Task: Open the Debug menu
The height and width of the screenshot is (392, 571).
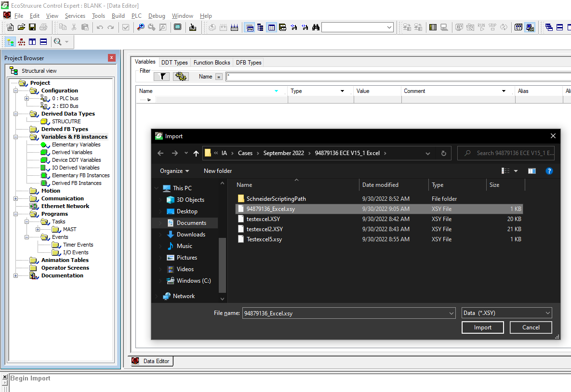Action: (157, 15)
